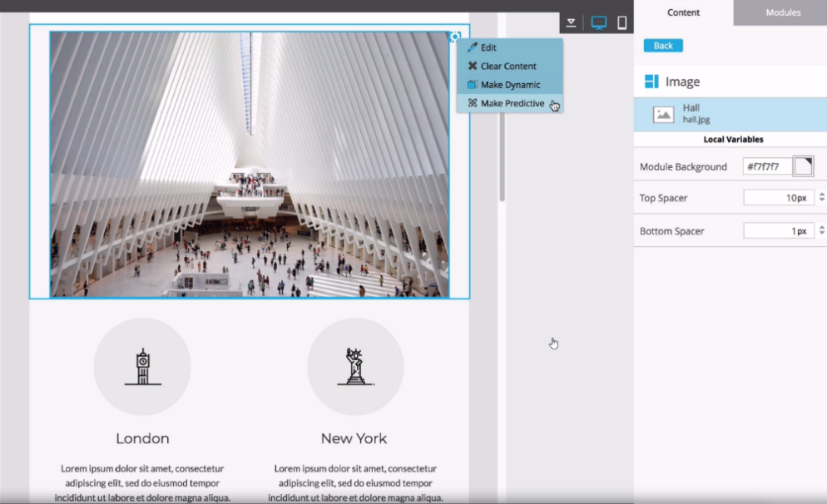Click the collapse-down arrow icon in preview toolbar
This screenshot has width=827, height=504.
pyautogui.click(x=572, y=23)
